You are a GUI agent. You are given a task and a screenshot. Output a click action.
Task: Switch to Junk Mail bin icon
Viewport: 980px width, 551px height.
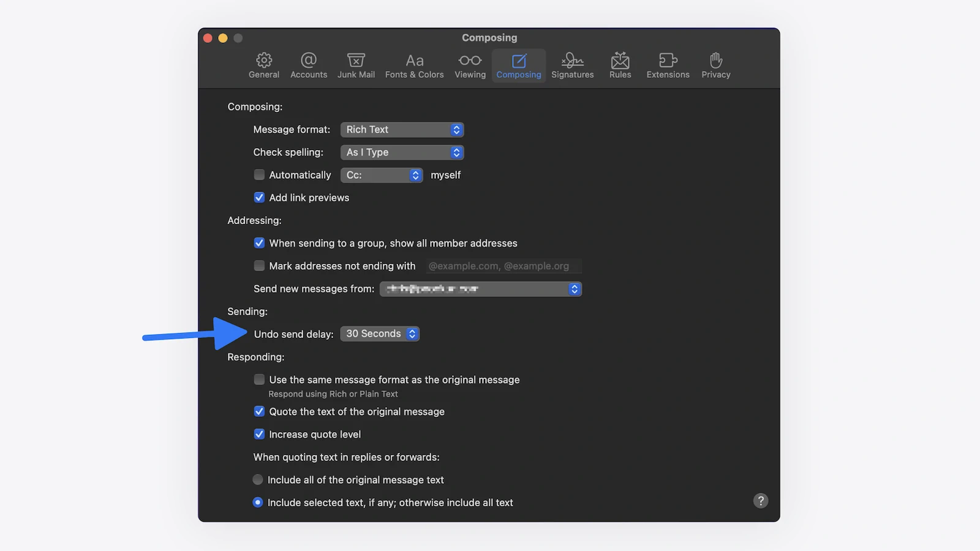pos(356,66)
